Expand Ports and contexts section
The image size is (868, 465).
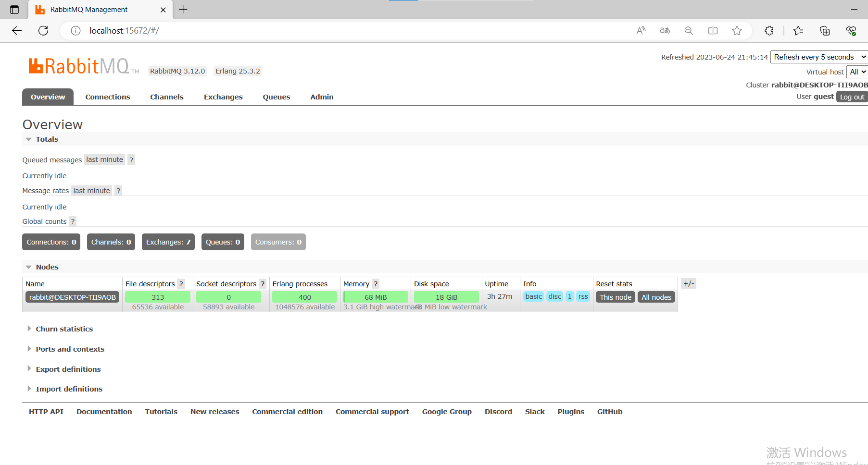[70, 349]
